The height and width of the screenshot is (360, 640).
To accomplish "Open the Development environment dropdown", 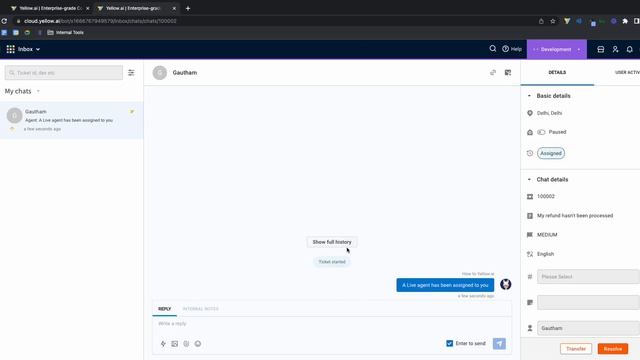I will (557, 49).
